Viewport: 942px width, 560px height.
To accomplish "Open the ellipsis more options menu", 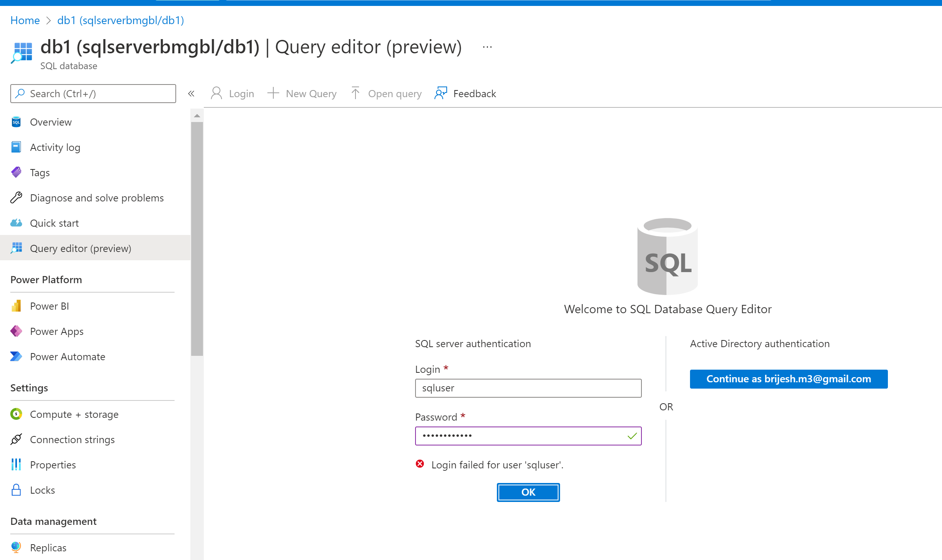I will pyautogui.click(x=487, y=47).
